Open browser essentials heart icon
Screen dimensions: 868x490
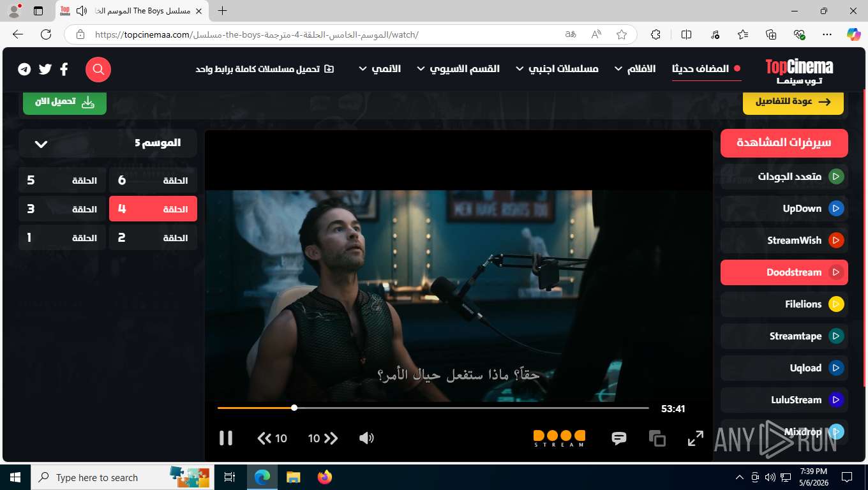799,34
